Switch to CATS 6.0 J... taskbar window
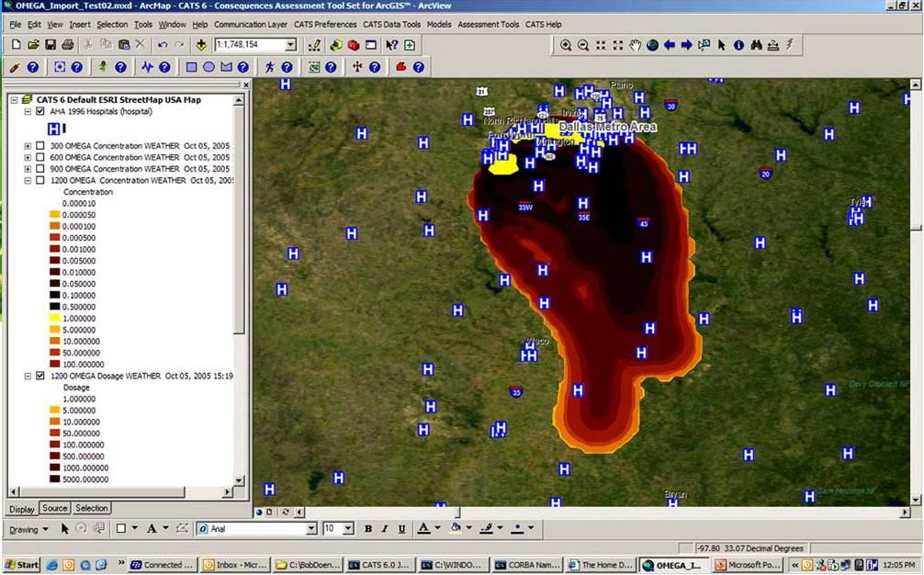924x575 pixels. (380, 565)
